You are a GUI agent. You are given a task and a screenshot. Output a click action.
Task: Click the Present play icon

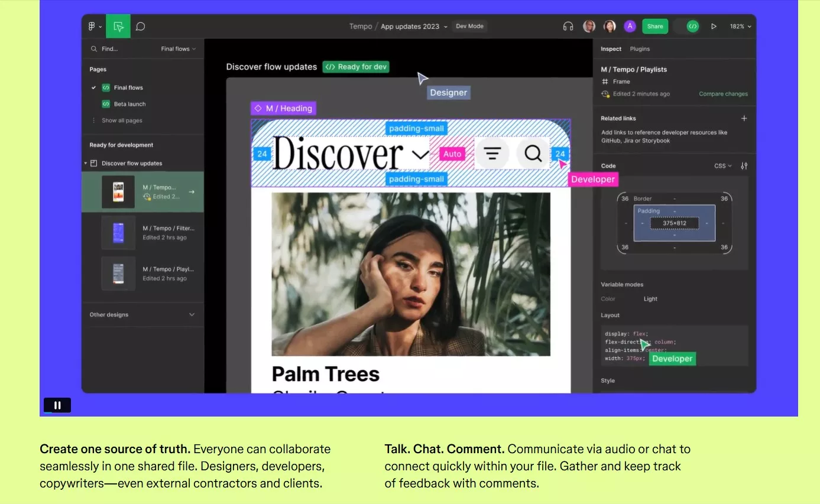click(714, 27)
